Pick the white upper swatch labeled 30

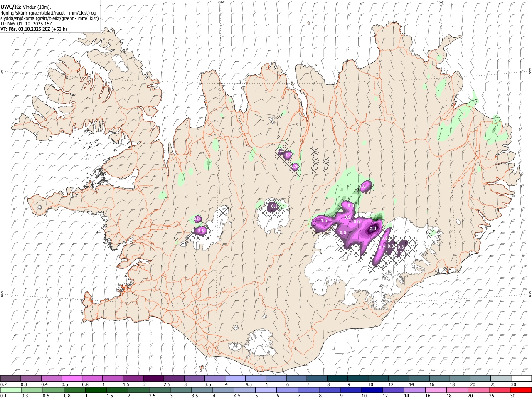521,379
